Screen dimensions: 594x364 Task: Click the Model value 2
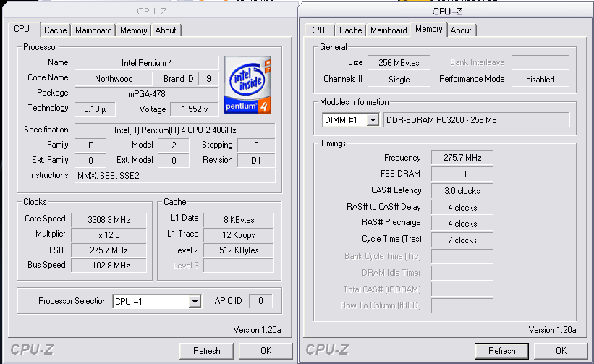coord(174,145)
